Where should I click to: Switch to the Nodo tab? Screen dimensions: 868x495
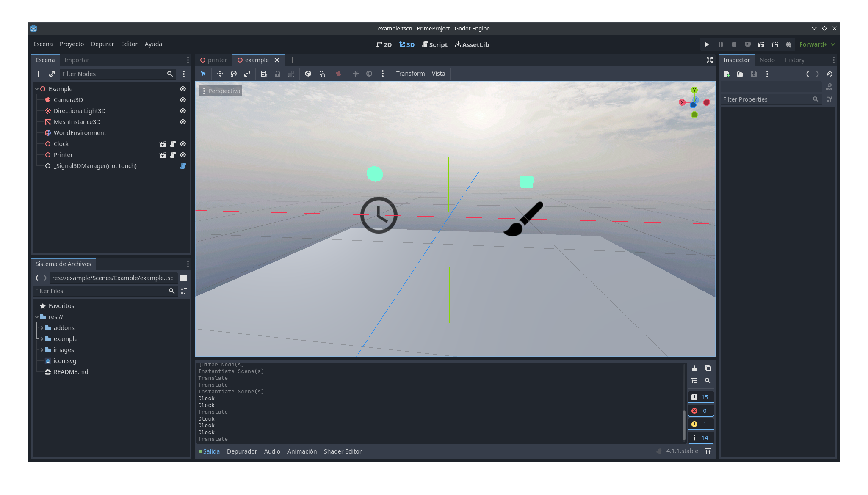tap(767, 60)
